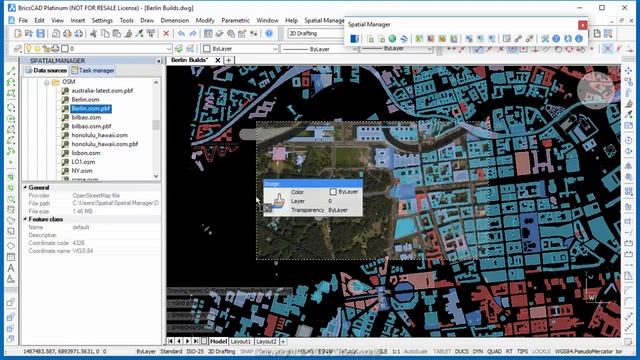640x360 pixels.
Task: Select the Line draw tool in left toolbar
Action: 11,71
